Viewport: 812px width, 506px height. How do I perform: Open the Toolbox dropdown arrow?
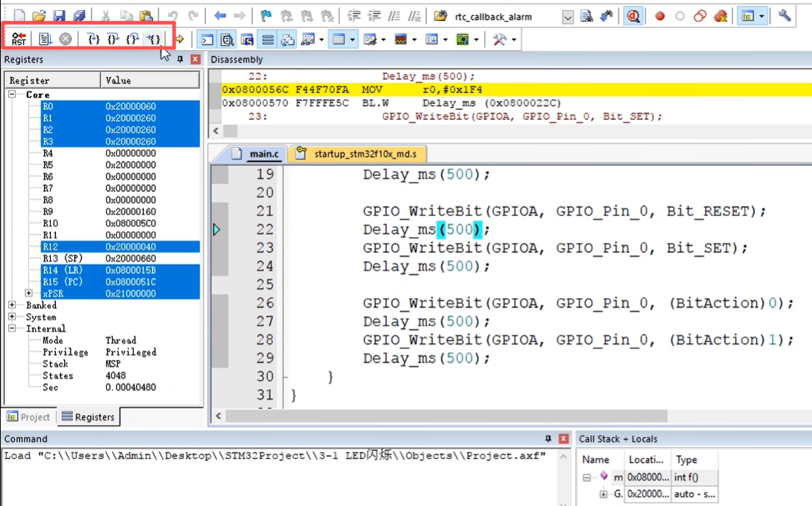(514, 39)
